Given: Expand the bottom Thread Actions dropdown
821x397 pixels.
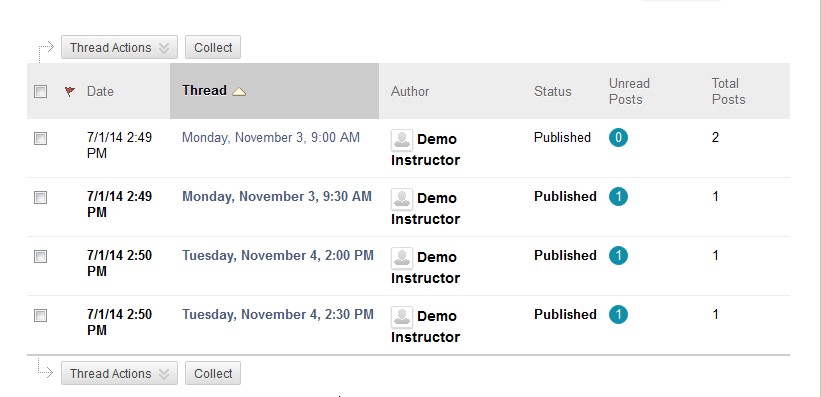Looking at the screenshot, I should pyautogui.click(x=119, y=373).
